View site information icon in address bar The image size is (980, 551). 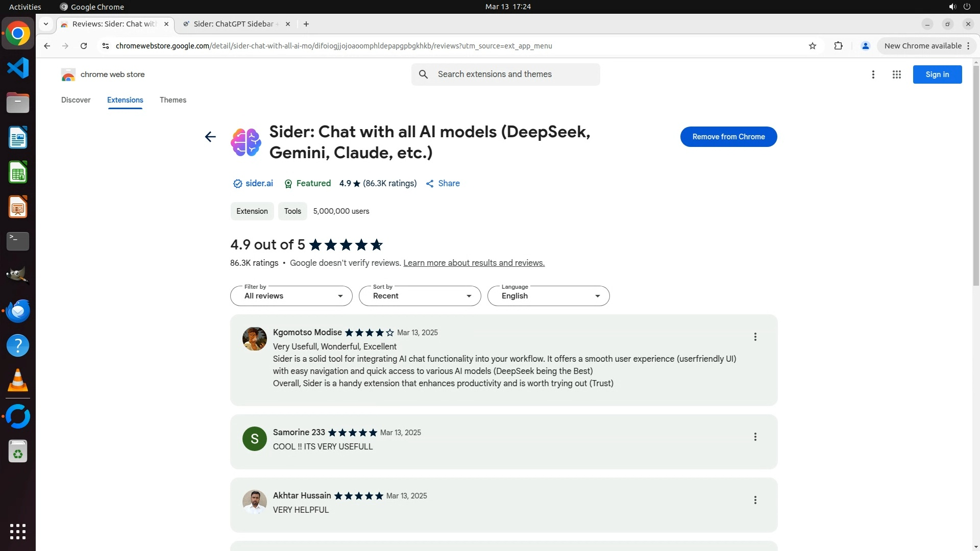pos(105,46)
